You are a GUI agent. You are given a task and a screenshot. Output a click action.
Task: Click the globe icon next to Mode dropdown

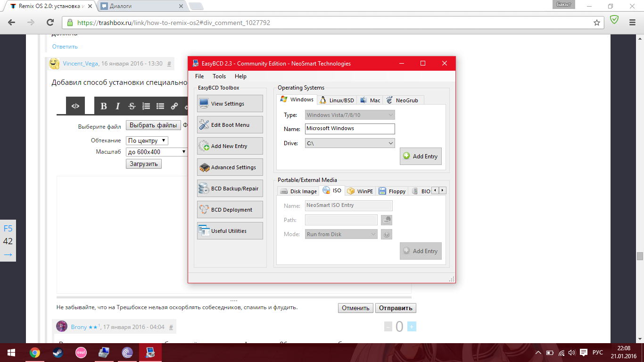(x=387, y=234)
